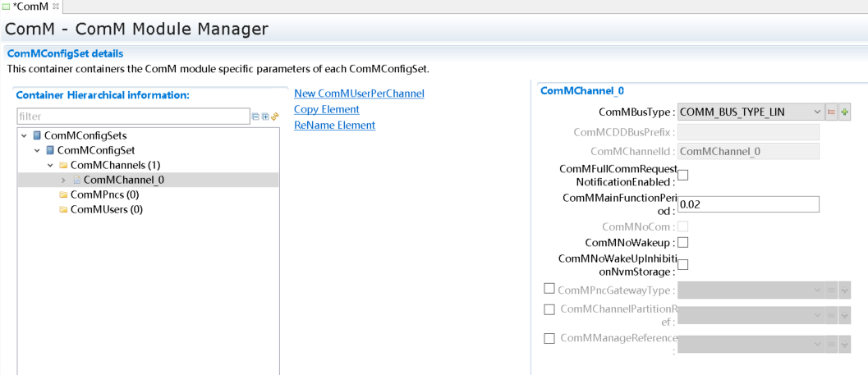Image resolution: width=868 pixels, height=375 pixels.
Task: Open the ComMBusType dropdown
Action: click(x=817, y=112)
